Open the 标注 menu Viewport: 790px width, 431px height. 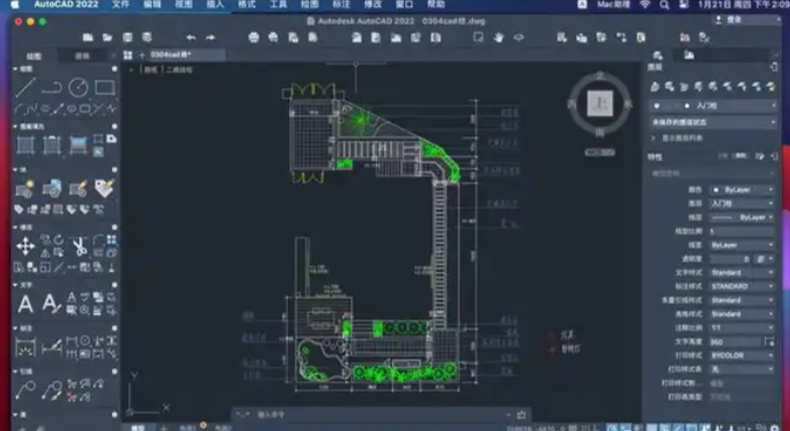341,5
